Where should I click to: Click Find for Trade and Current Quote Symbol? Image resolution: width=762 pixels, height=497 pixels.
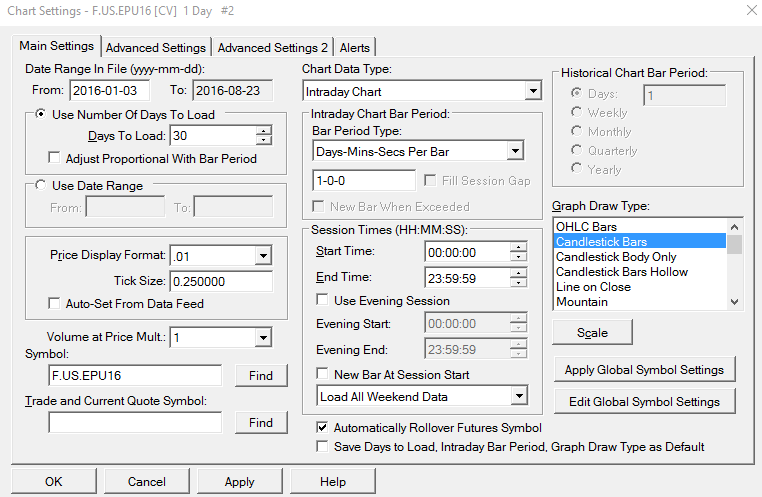coord(261,423)
